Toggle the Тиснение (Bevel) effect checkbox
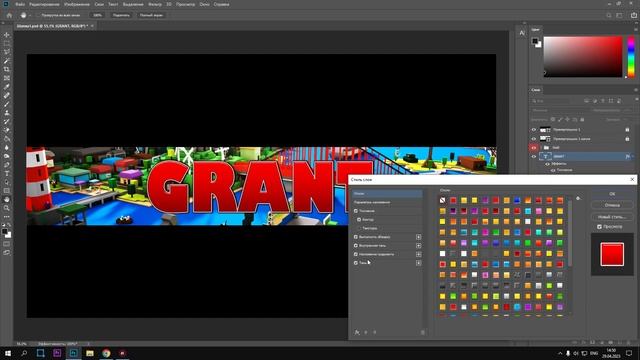The width and height of the screenshot is (640, 360). 356,211
